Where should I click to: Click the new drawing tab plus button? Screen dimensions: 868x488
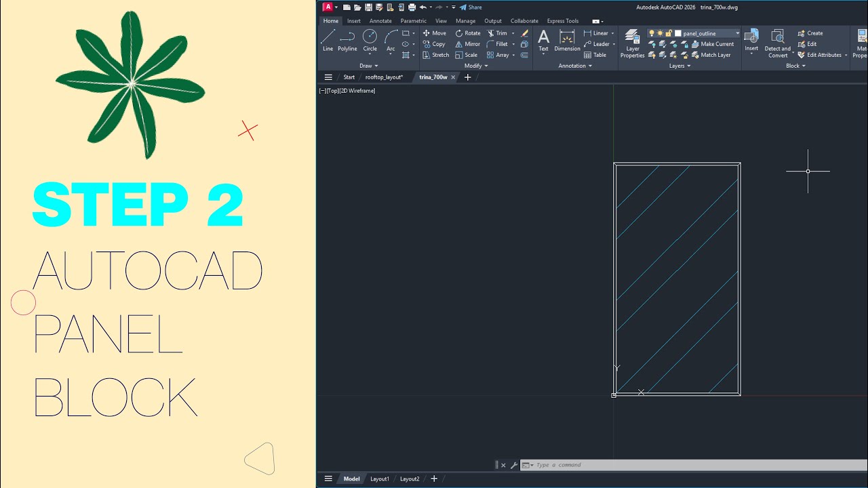tap(467, 77)
